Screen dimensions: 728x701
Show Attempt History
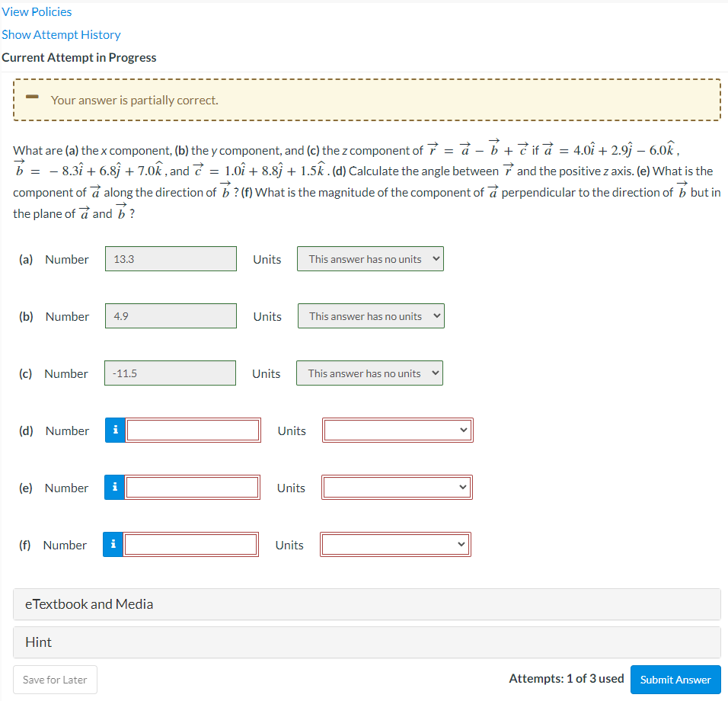pyautogui.click(x=61, y=34)
